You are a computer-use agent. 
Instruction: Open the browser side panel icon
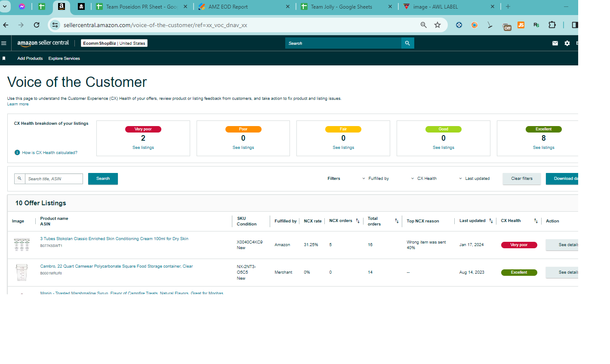[574, 25]
